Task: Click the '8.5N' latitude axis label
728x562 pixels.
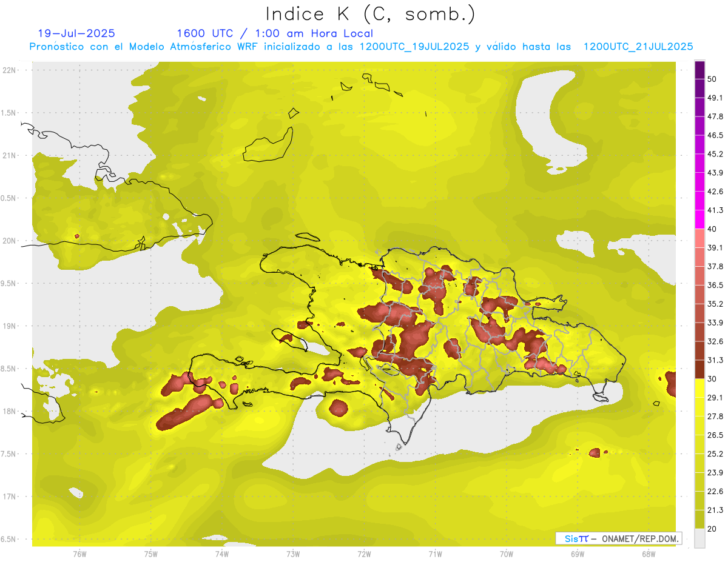Action: (9, 369)
